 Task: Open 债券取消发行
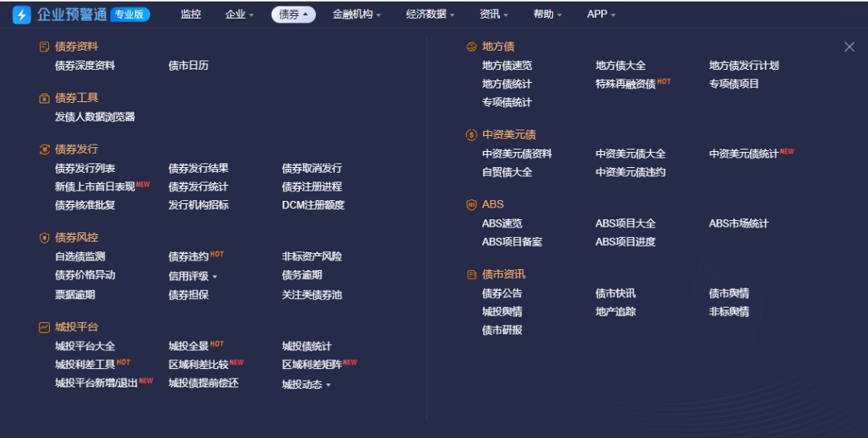[312, 168]
